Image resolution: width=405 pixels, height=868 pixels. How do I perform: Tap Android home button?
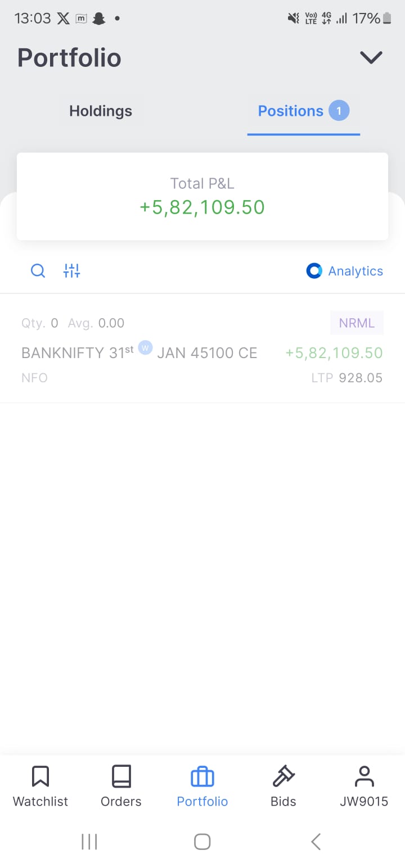pos(202,842)
